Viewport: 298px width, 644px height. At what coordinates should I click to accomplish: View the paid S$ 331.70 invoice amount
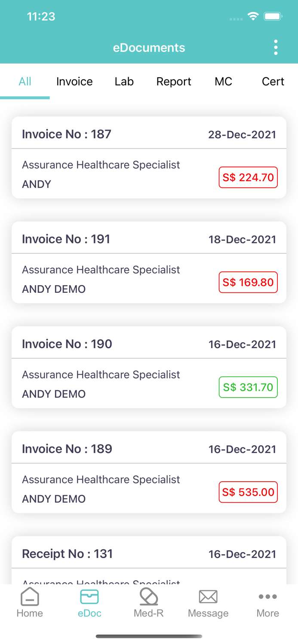tap(248, 387)
